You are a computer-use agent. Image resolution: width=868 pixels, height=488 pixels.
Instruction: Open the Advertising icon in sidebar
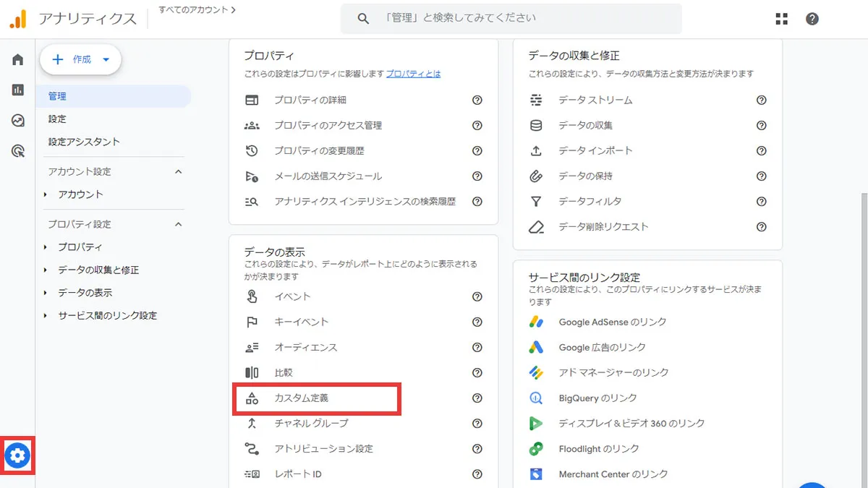[18, 151]
